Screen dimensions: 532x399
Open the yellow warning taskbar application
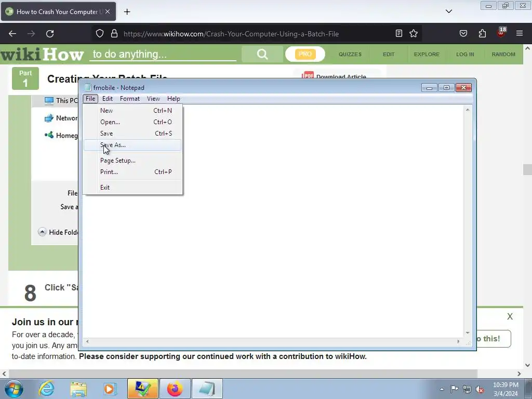point(143,389)
